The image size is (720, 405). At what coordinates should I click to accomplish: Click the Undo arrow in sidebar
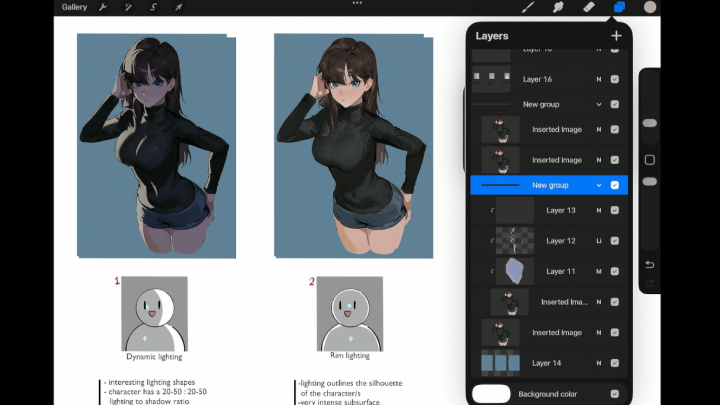click(x=649, y=264)
